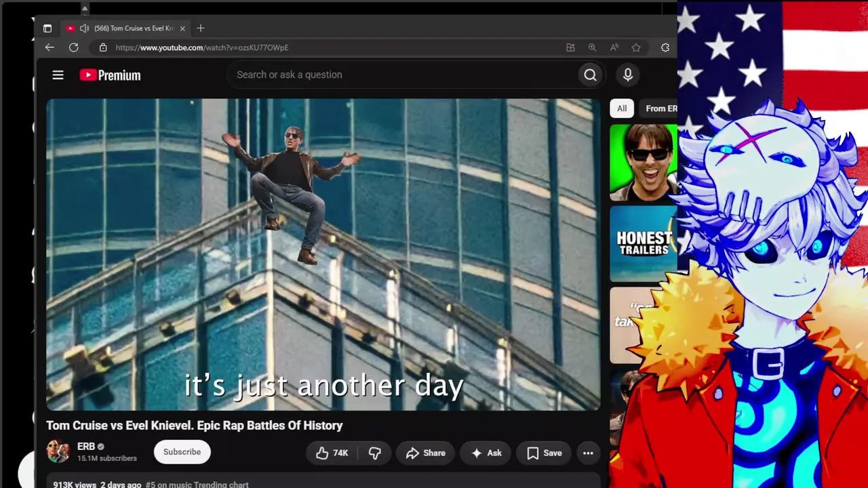The image size is (868, 488).
Task: Click the video title text
Action: [x=195, y=426]
